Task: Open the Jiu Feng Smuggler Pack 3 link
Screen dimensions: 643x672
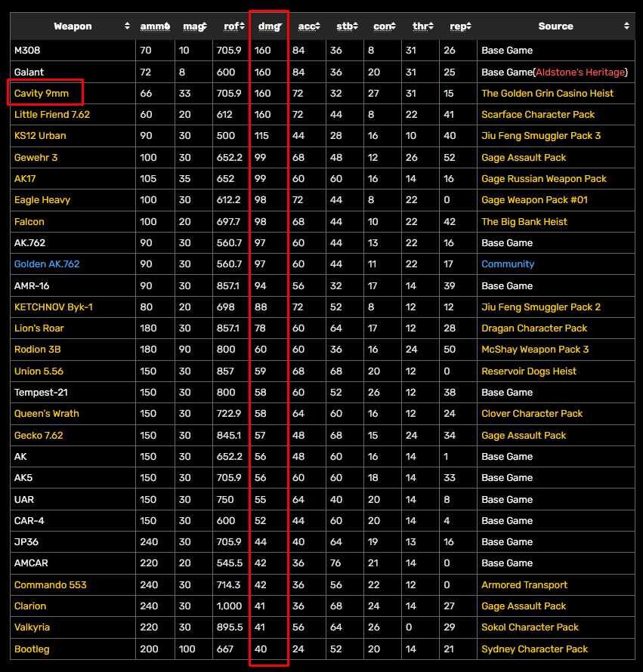Action: [541, 136]
